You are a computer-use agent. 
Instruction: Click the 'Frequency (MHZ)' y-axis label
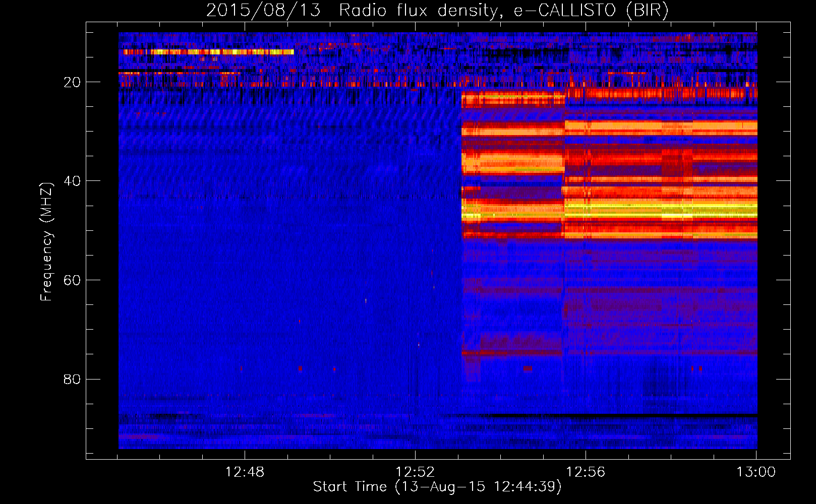click(46, 241)
